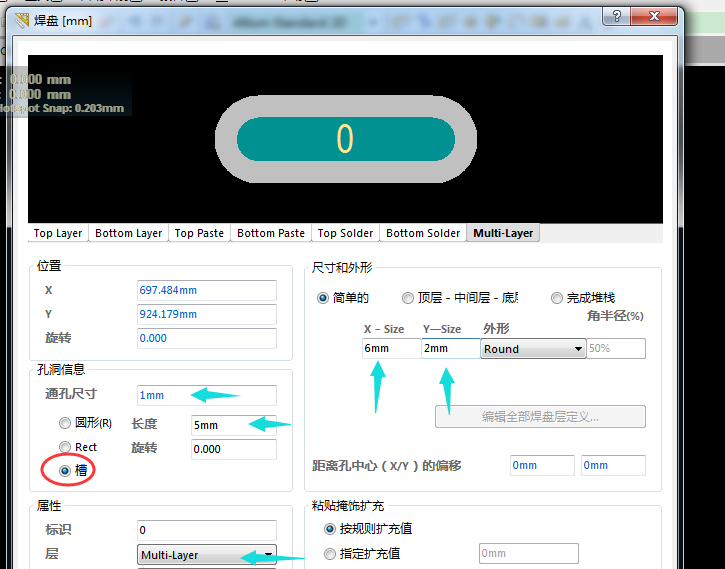
Task: Click the hole rotation field 0.000
Action: tap(234, 449)
